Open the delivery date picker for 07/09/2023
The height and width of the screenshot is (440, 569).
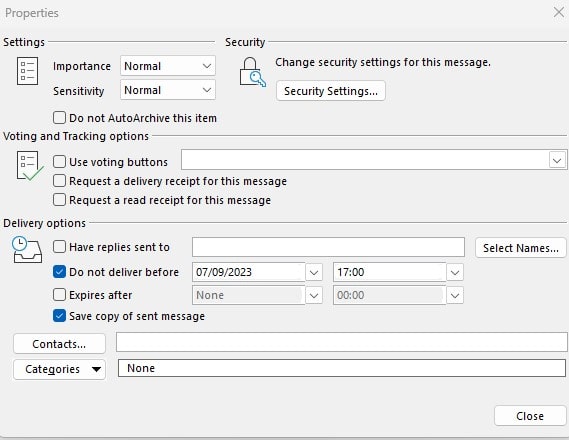314,272
